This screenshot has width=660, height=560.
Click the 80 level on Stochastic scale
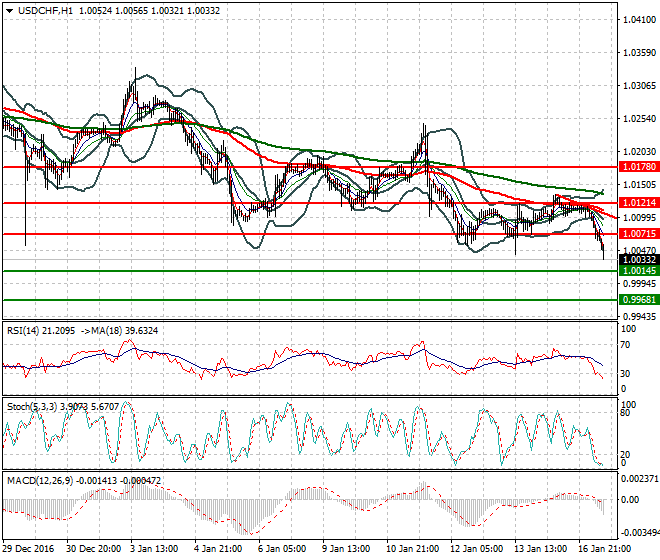tap(627, 411)
